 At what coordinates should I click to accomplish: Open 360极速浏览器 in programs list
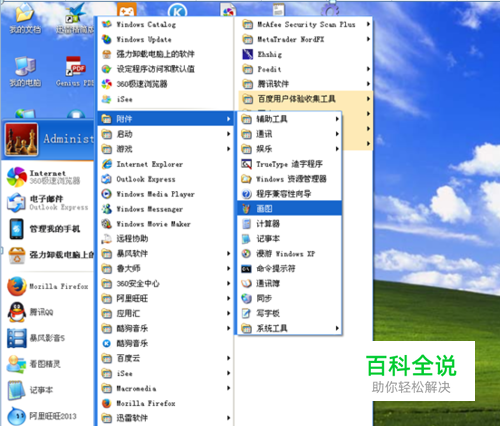pyautogui.click(x=166, y=84)
